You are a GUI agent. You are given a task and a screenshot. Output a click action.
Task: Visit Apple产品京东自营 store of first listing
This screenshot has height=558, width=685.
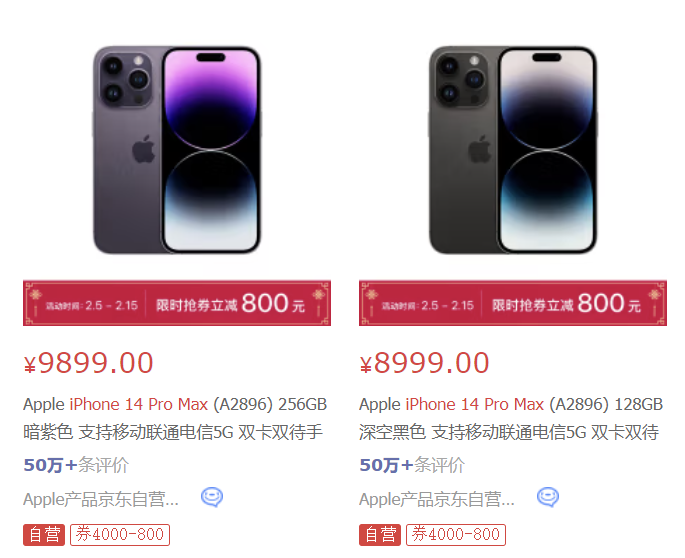tap(101, 499)
